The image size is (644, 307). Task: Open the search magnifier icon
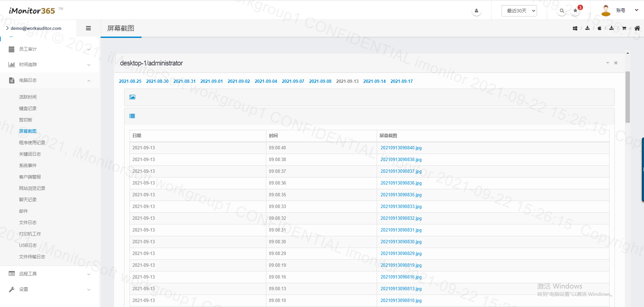[x=562, y=11]
